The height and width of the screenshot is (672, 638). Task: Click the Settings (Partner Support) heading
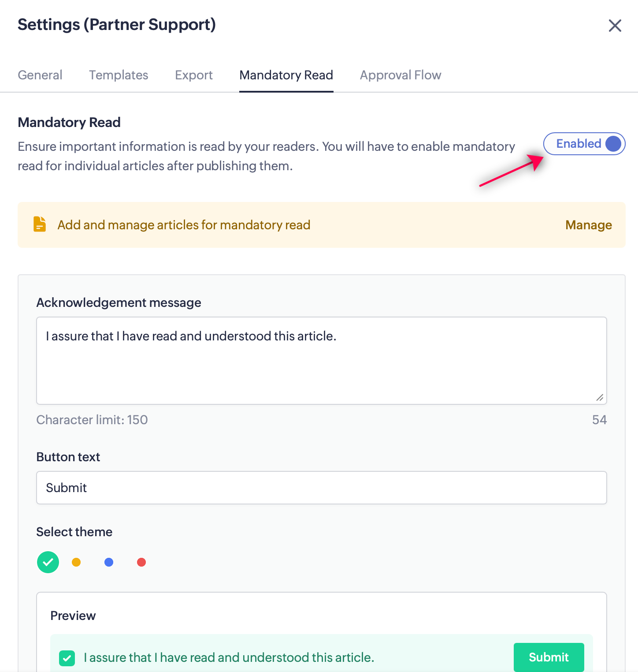coord(117,25)
